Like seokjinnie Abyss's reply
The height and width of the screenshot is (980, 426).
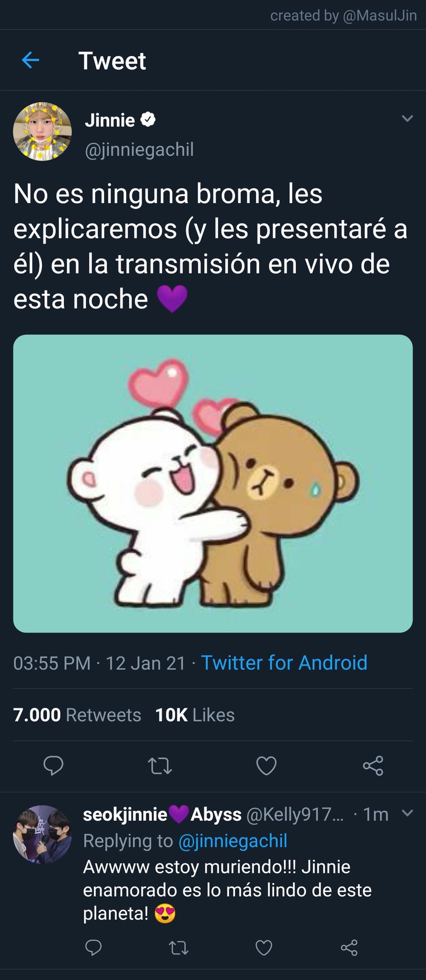[x=264, y=948]
